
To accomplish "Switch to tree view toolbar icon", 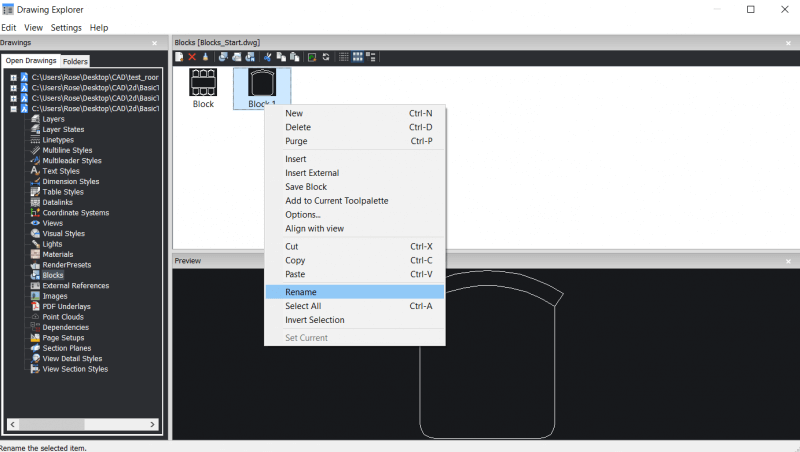I will coord(371,57).
